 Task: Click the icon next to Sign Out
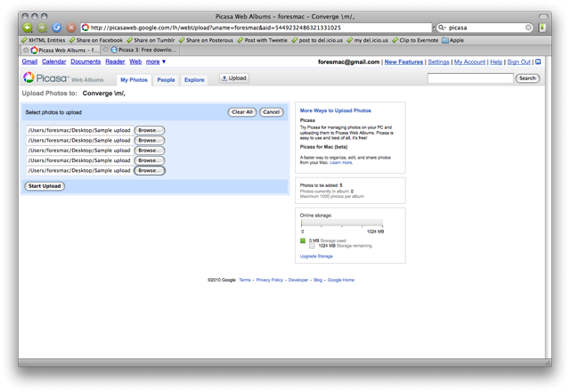[x=538, y=61]
